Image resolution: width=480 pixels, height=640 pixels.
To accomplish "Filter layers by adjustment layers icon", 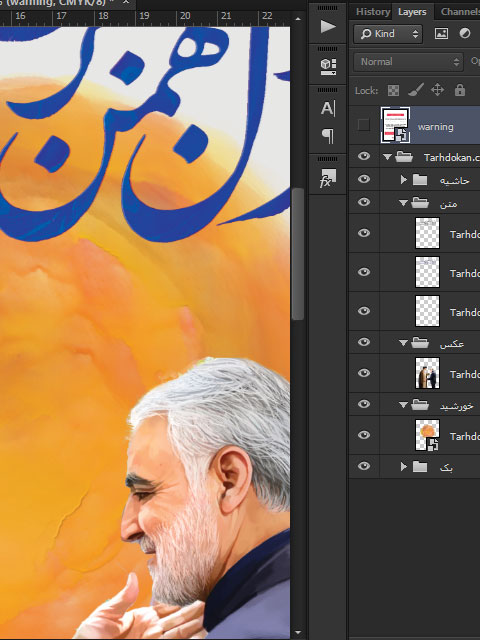I will click(x=464, y=33).
